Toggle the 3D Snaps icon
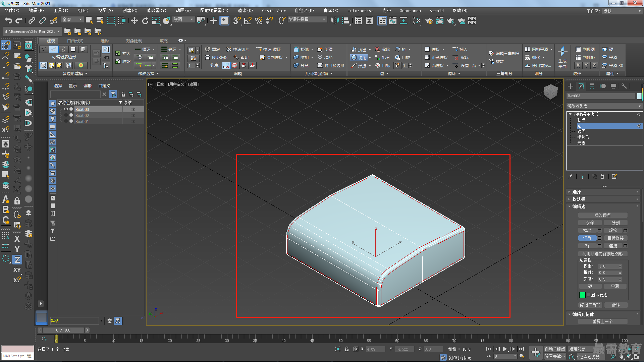644x362 pixels. [x=237, y=21]
